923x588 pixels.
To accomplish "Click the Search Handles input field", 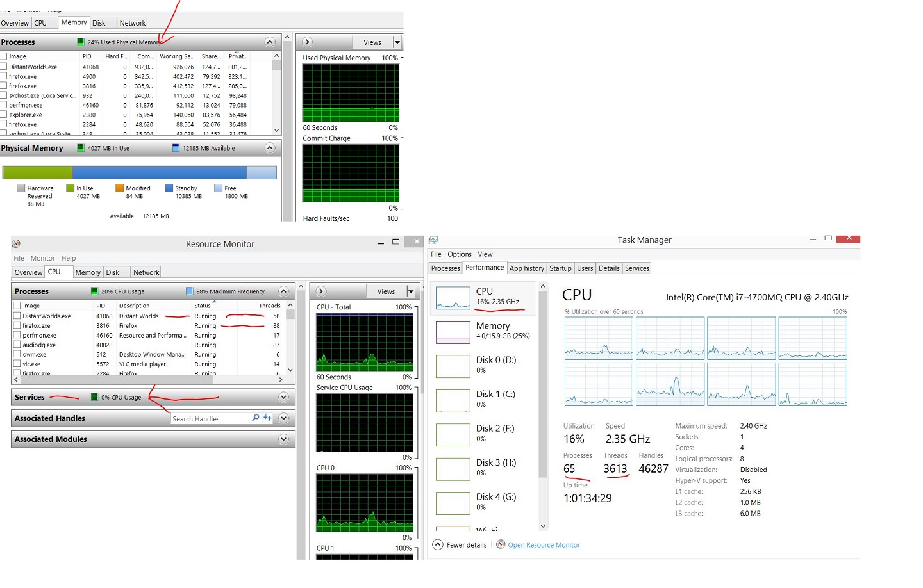I will [210, 419].
